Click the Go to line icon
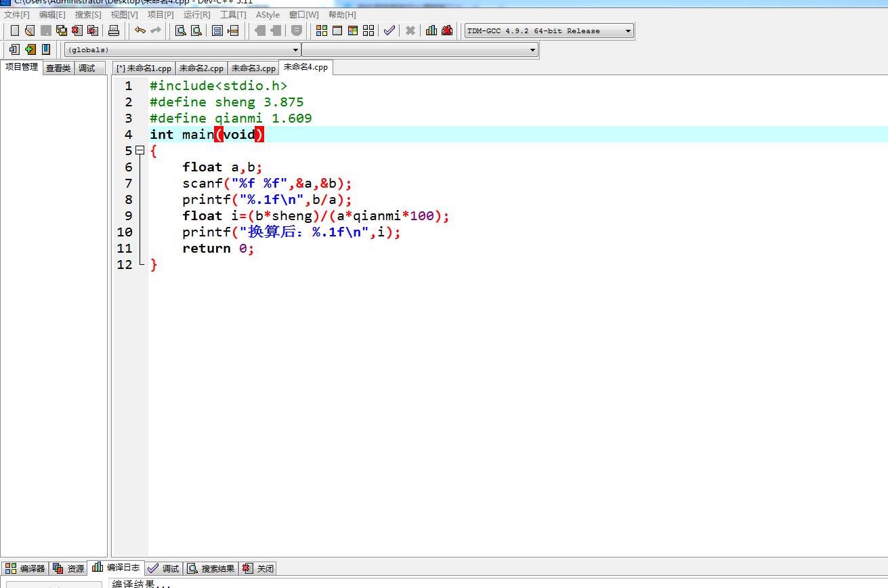 click(233, 30)
